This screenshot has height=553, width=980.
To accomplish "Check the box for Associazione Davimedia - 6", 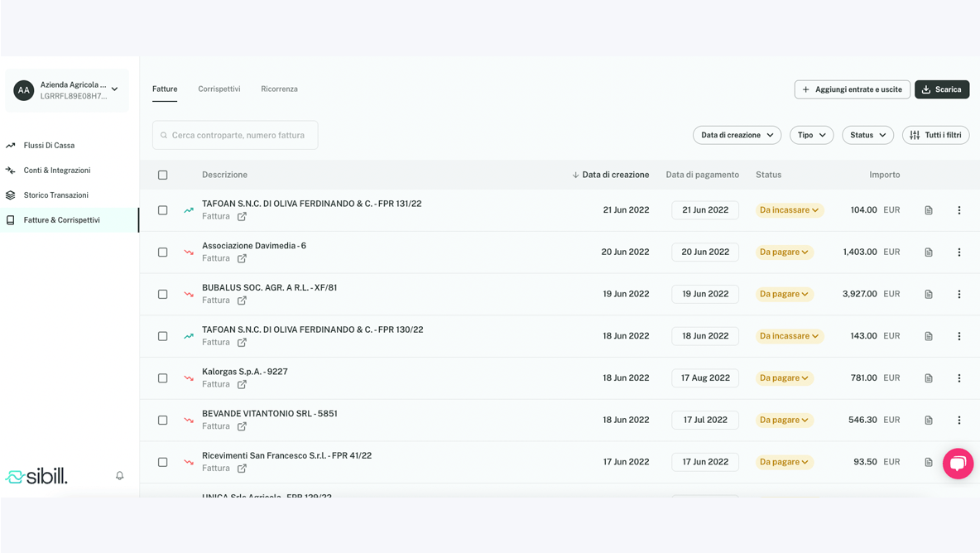I will 163,252.
